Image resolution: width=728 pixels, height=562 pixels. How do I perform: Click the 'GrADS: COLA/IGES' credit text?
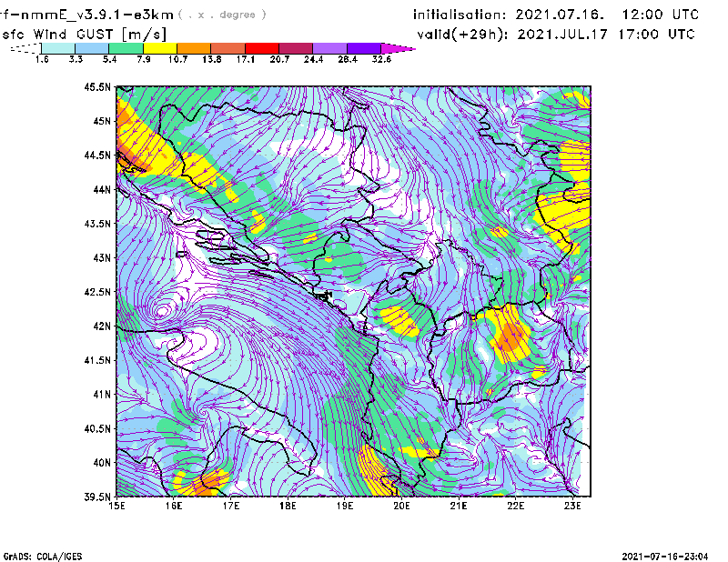coord(43,557)
